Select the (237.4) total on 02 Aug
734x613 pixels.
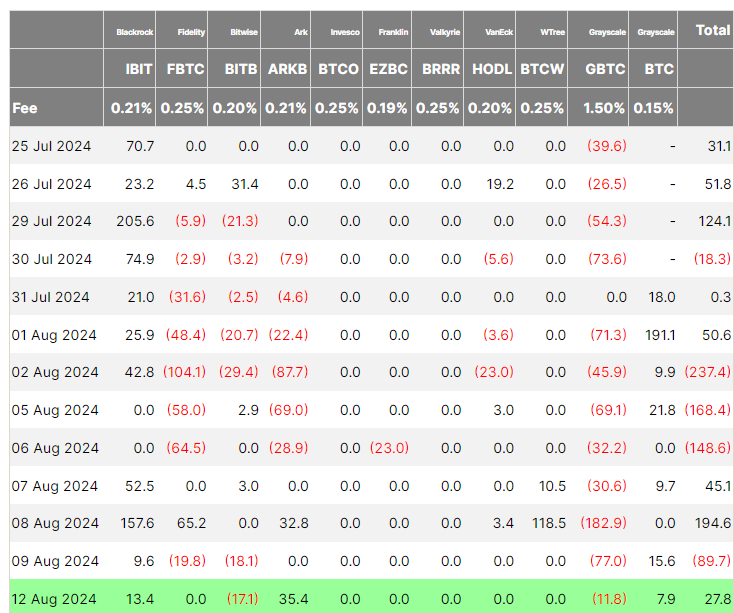point(707,372)
